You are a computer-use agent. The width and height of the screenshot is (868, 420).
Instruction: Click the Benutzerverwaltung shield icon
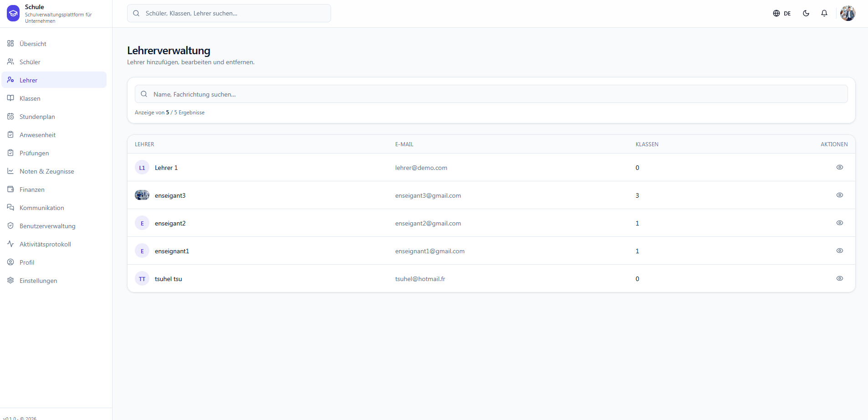click(10, 225)
